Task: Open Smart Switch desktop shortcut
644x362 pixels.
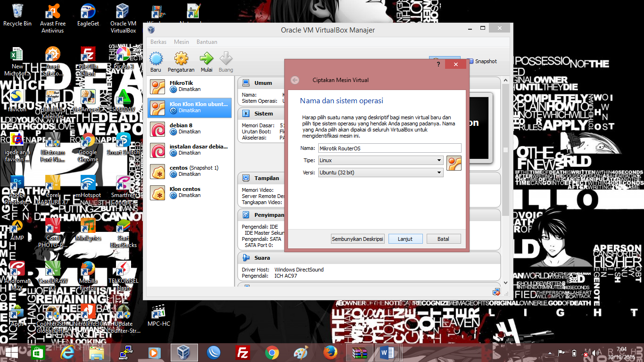Action: (123, 144)
